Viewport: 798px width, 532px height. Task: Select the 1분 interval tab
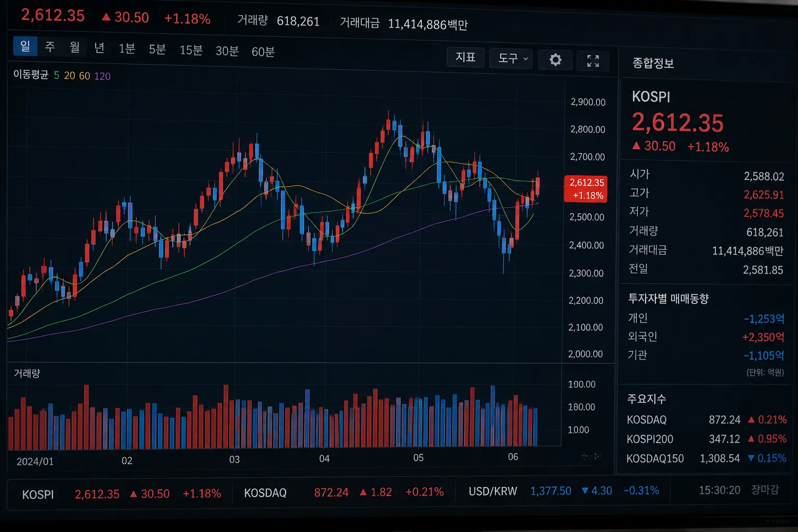pos(127,48)
